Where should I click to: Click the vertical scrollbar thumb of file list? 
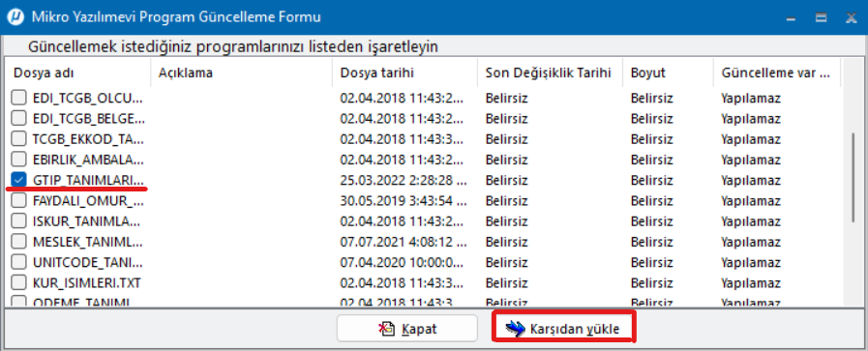853,178
